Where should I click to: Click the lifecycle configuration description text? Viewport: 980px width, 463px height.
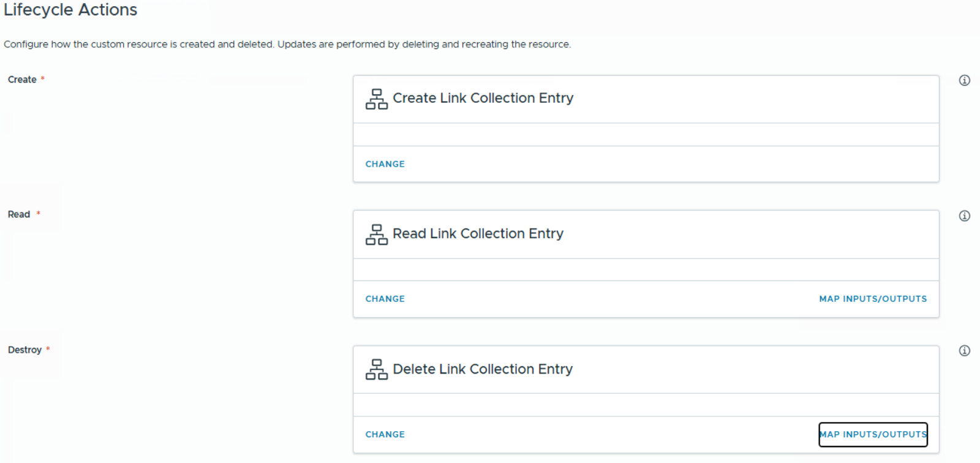287,44
